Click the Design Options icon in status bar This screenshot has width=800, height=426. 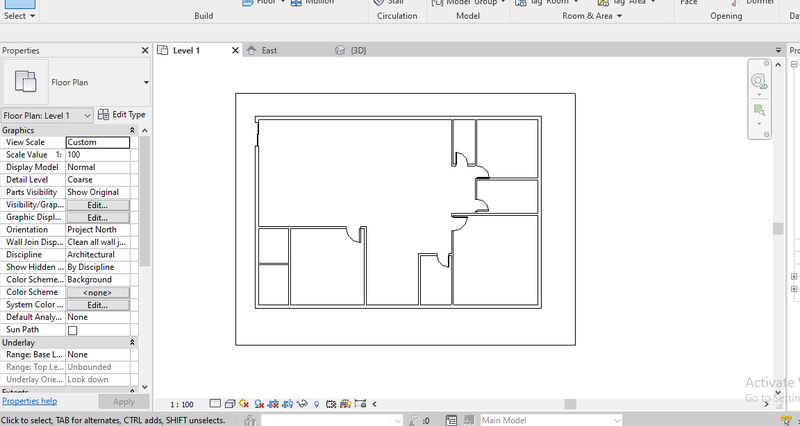(x=451, y=420)
